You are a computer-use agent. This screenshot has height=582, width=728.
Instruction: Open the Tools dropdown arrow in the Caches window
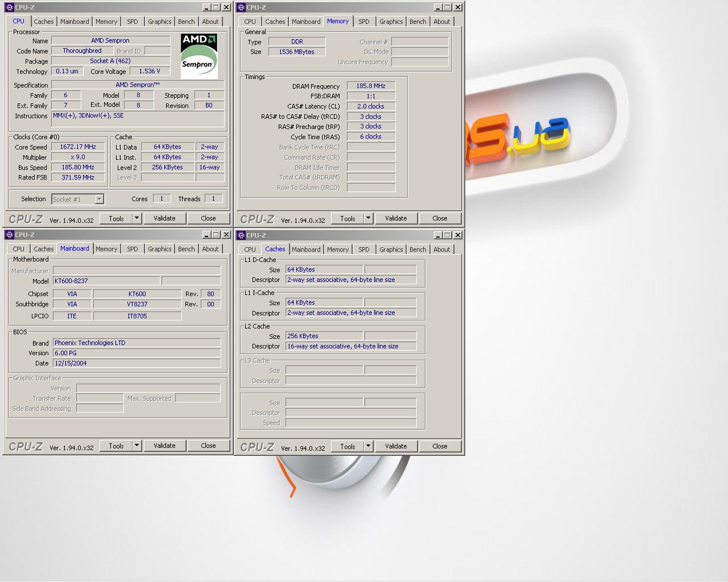[x=368, y=446]
